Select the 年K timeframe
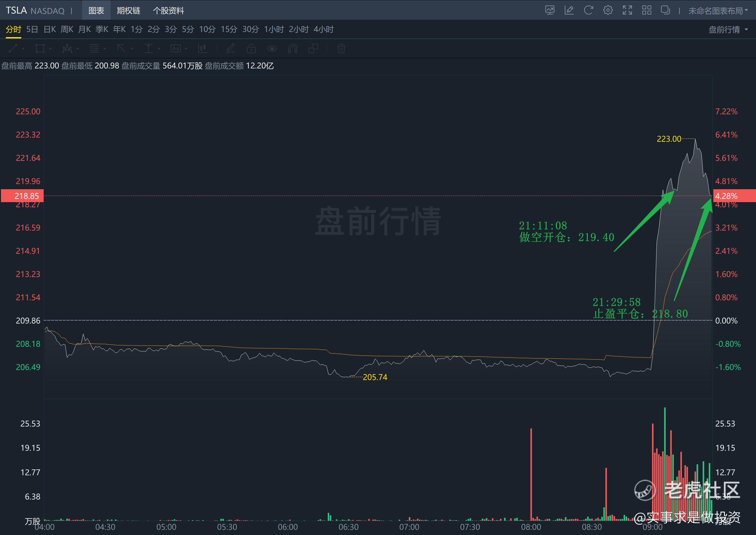The height and width of the screenshot is (535, 756). pyautogui.click(x=119, y=29)
